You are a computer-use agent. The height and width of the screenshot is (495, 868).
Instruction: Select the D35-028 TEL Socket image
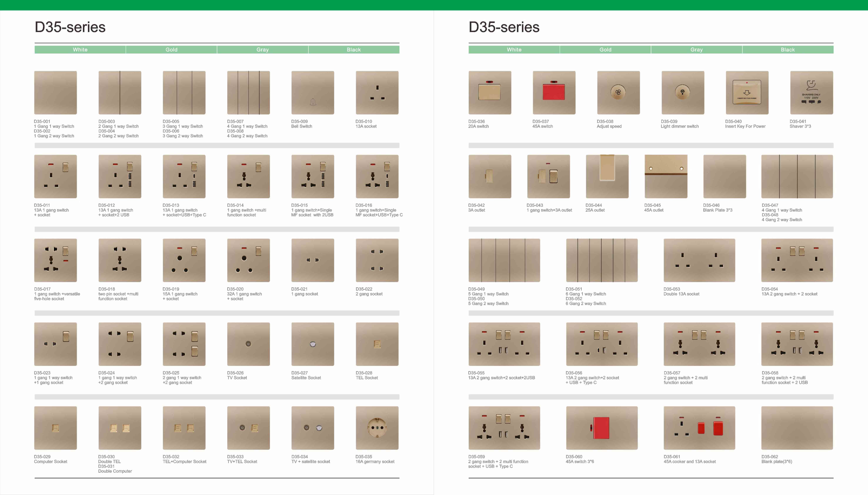pos(377,344)
